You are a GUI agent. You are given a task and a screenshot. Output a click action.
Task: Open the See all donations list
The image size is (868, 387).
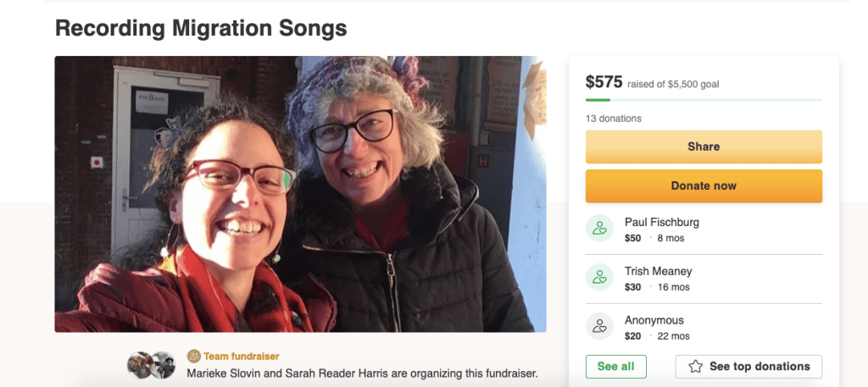pyautogui.click(x=615, y=367)
